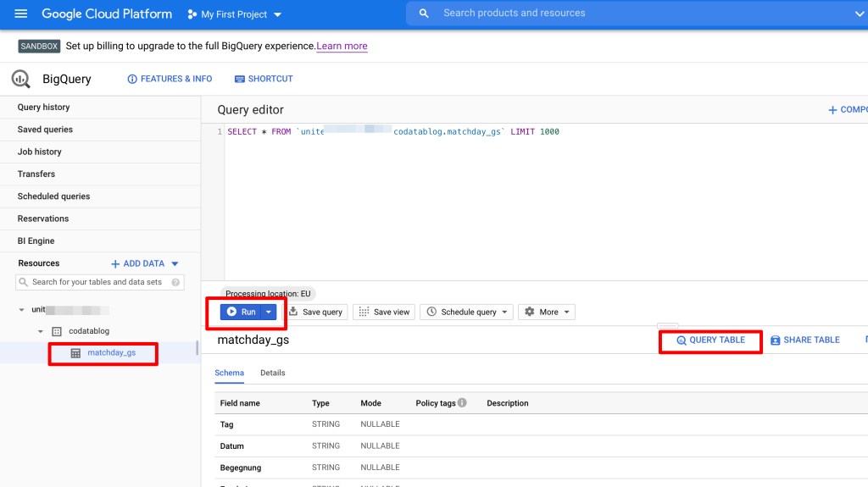Switch to the Details tab
The image size is (868, 487).
click(x=272, y=373)
